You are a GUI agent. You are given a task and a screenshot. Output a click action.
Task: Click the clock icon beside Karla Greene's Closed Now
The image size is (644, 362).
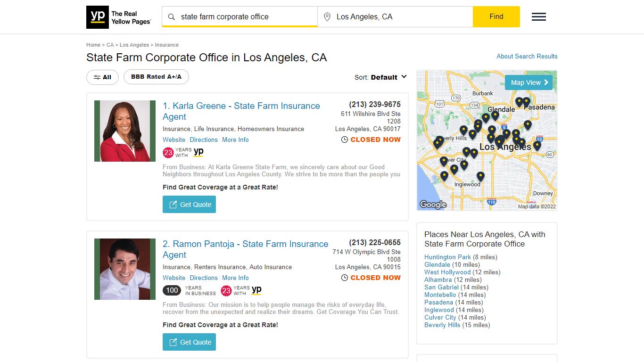point(345,140)
